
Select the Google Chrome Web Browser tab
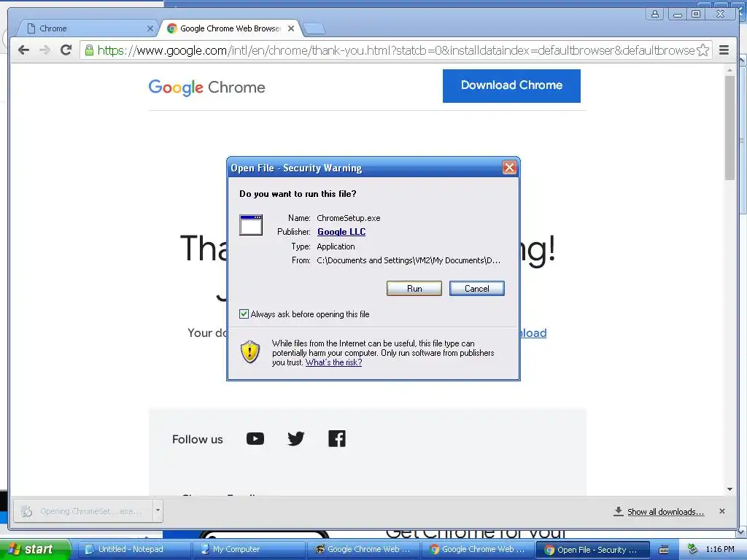228,28
